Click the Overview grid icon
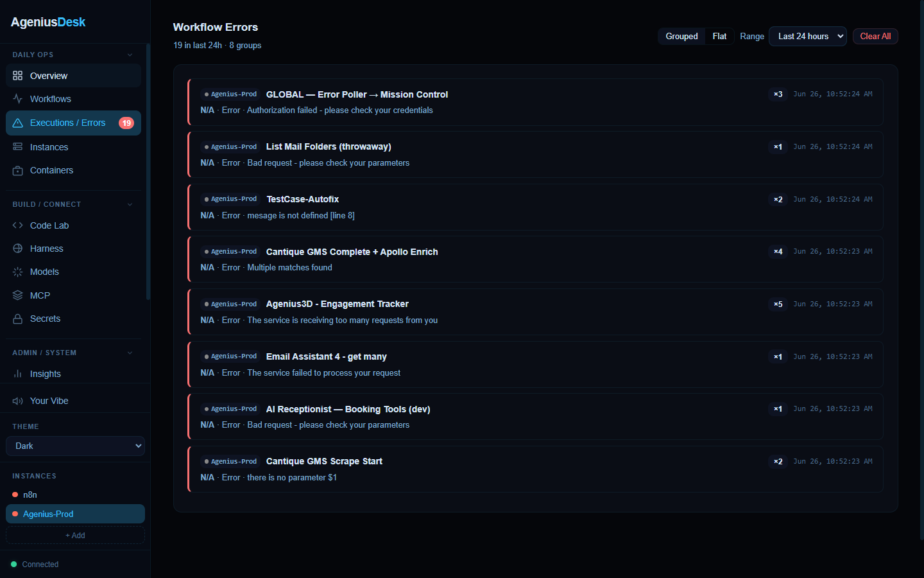Image resolution: width=924 pixels, height=578 pixels. (17, 76)
